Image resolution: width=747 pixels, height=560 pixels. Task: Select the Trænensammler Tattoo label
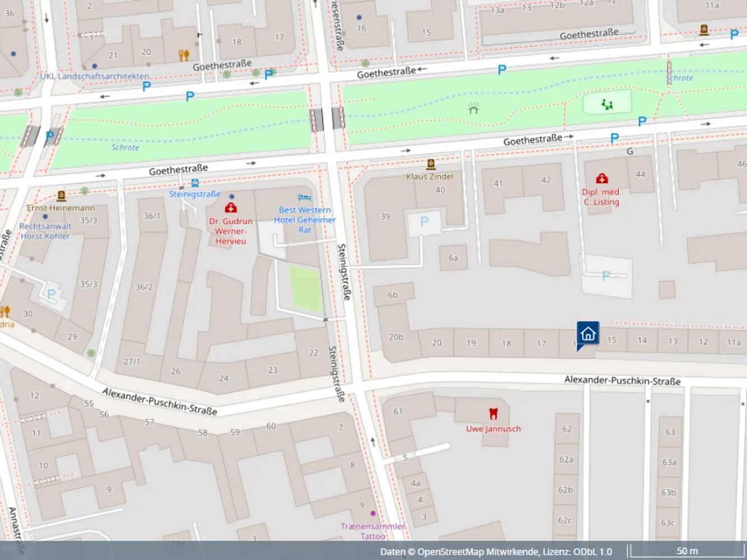pyautogui.click(x=373, y=531)
